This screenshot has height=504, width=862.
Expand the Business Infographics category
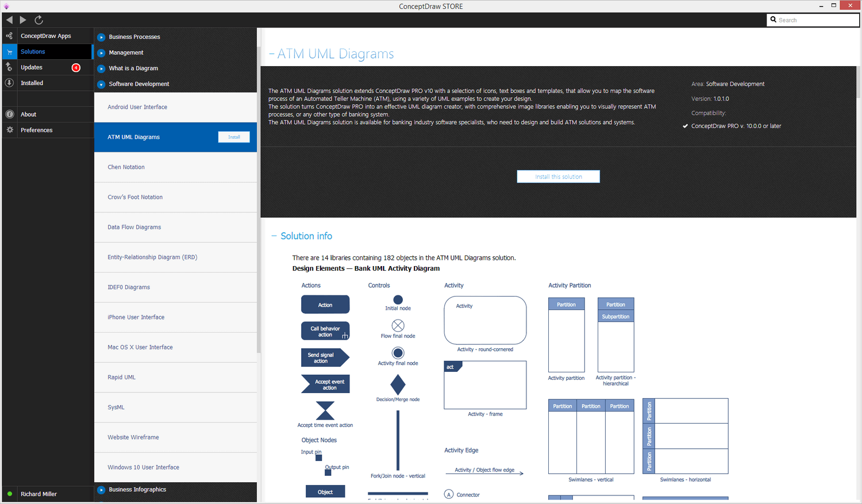point(101,490)
